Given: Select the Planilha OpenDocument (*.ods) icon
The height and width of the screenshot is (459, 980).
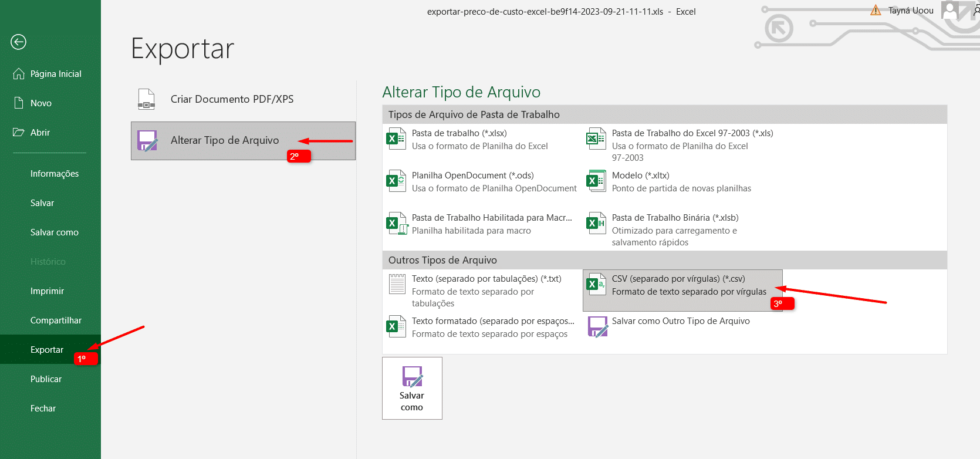Looking at the screenshot, I should tap(396, 181).
